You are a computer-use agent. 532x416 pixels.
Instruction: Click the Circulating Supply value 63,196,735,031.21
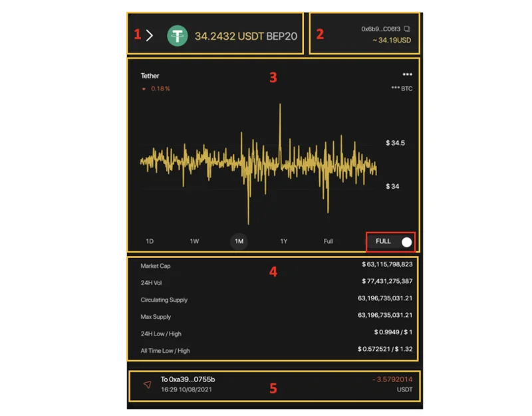385,298
